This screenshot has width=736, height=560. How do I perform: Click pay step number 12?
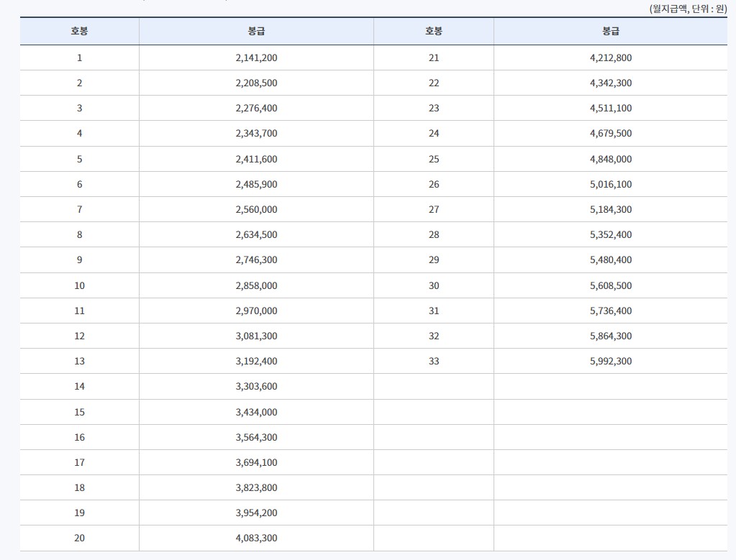pos(79,336)
